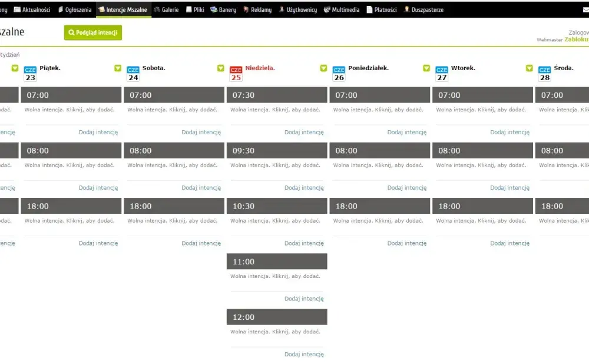Expand the green dropdown arrow left of Piątek column
Image resolution: width=589 pixels, height=364 pixels.
click(x=15, y=68)
